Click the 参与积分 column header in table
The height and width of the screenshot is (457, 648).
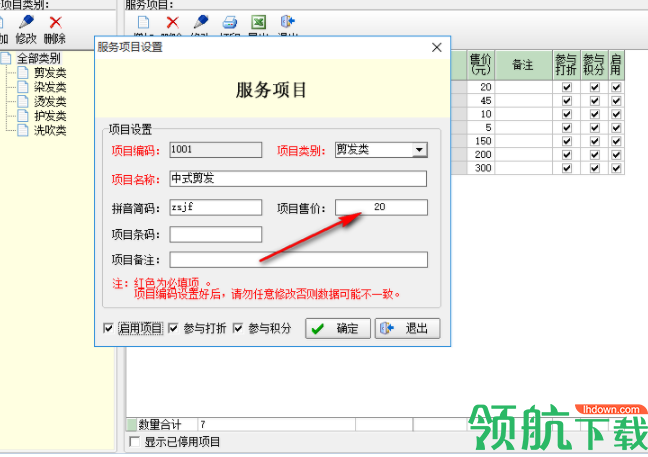(x=594, y=65)
